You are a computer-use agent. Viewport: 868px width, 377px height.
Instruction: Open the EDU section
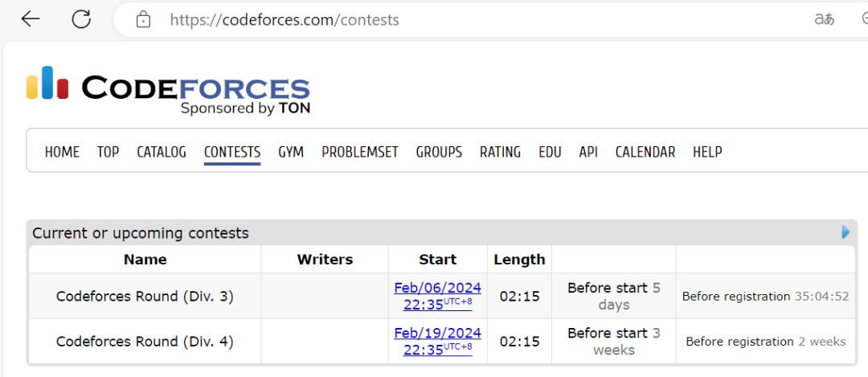(x=550, y=152)
